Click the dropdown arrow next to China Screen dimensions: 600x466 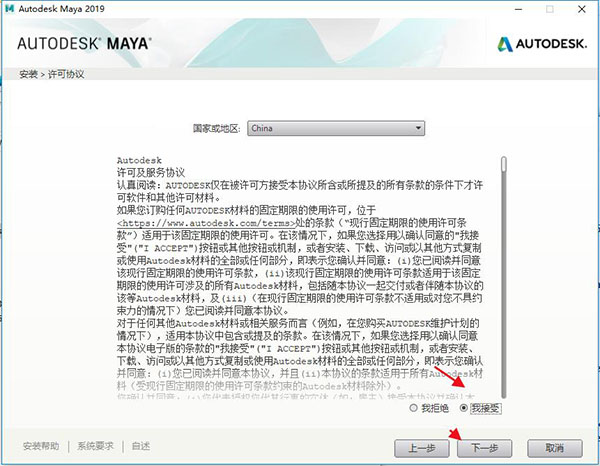tap(419, 128)
